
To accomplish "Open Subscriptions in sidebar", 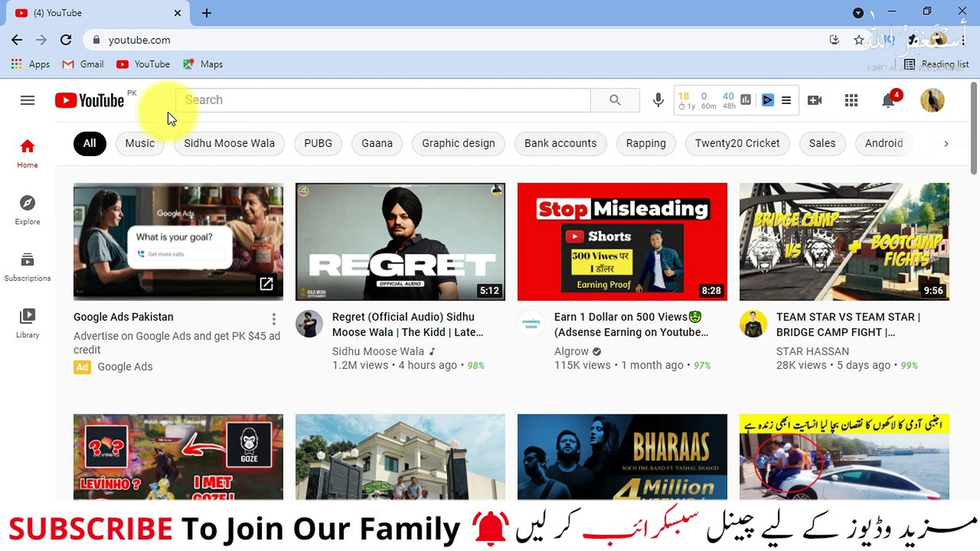I will click(x=28, y=266).
